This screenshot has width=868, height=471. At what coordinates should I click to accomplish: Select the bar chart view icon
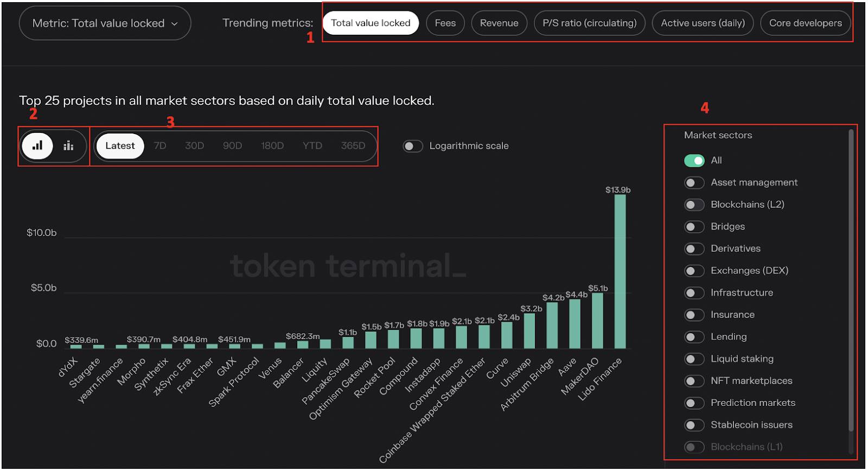pyautogui.click(x=37, y=145)
